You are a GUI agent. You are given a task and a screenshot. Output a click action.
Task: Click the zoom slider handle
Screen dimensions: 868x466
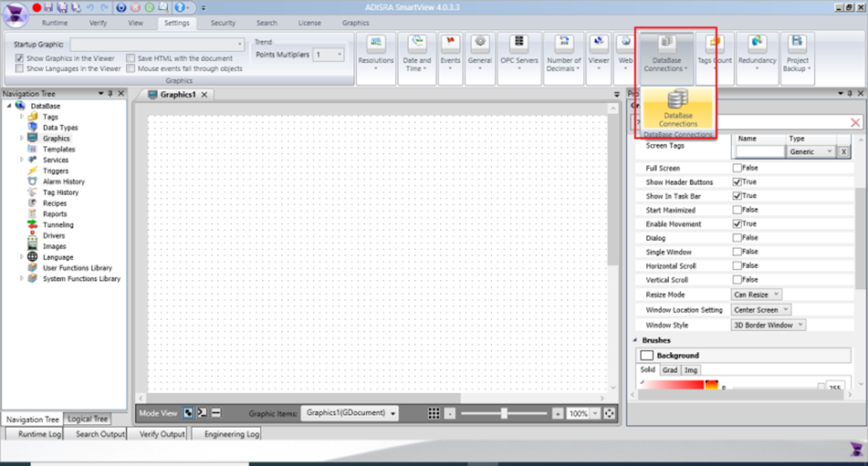tap(504, 413)
